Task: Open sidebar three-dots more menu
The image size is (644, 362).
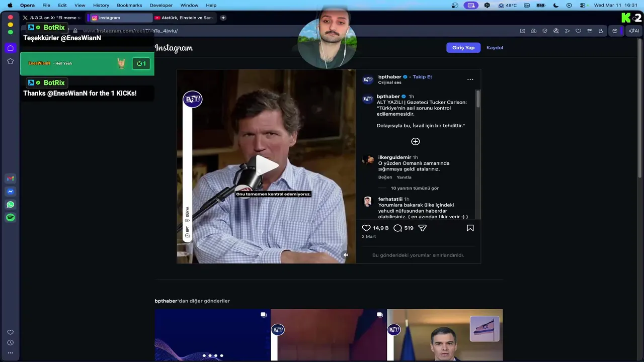Action: pos(10,353)
